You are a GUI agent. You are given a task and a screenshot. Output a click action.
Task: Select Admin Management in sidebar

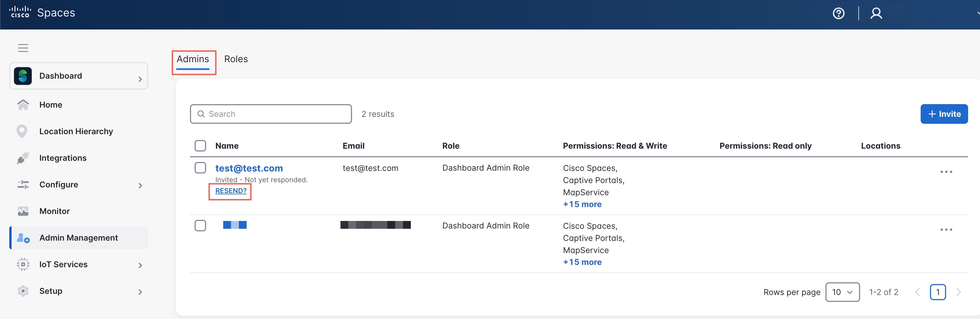tap(78, 238)
